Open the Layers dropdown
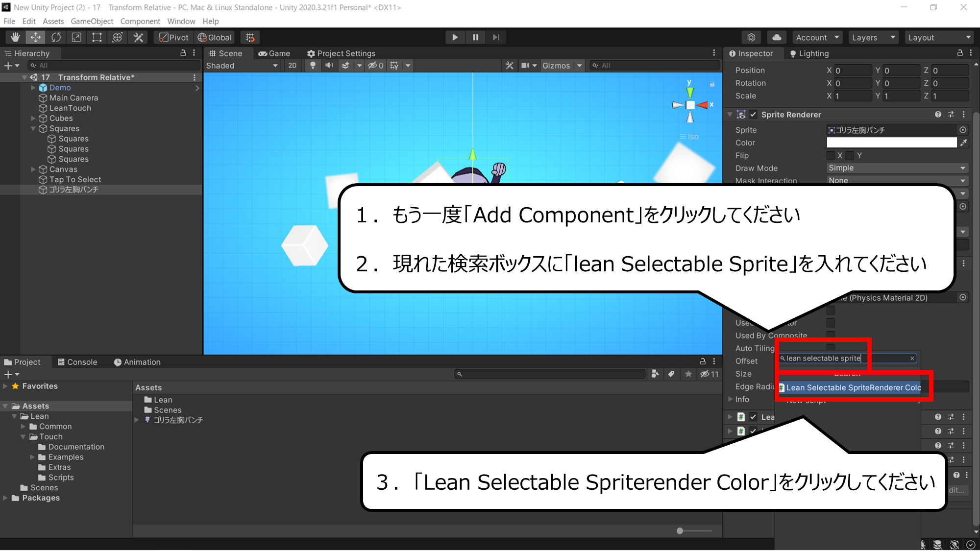 coord(873,37)
